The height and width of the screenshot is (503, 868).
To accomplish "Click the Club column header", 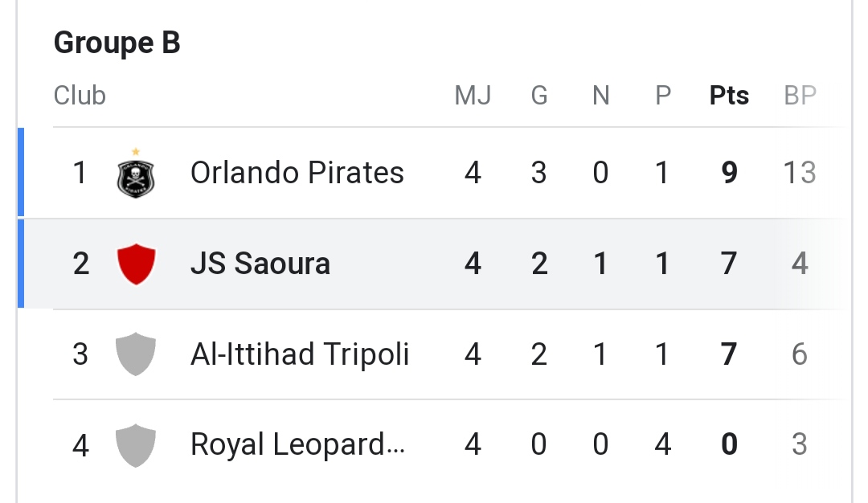I will 80,96.
